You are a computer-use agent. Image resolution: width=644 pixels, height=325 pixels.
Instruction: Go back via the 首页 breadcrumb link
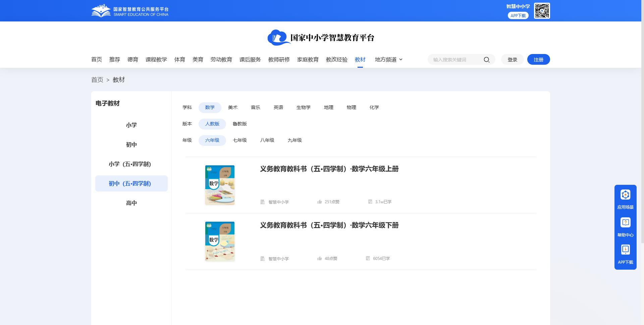(x=97, y=80)
